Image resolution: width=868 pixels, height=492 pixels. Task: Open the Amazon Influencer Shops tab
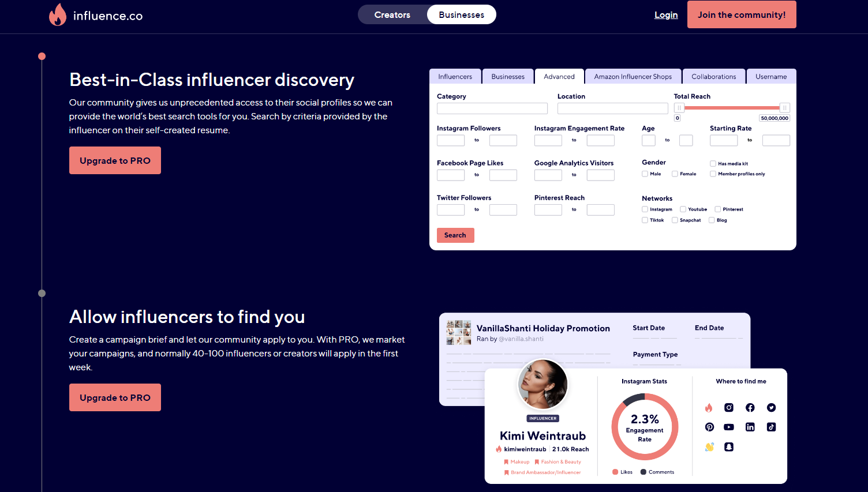pyautogui.click(x=633, y=76)
